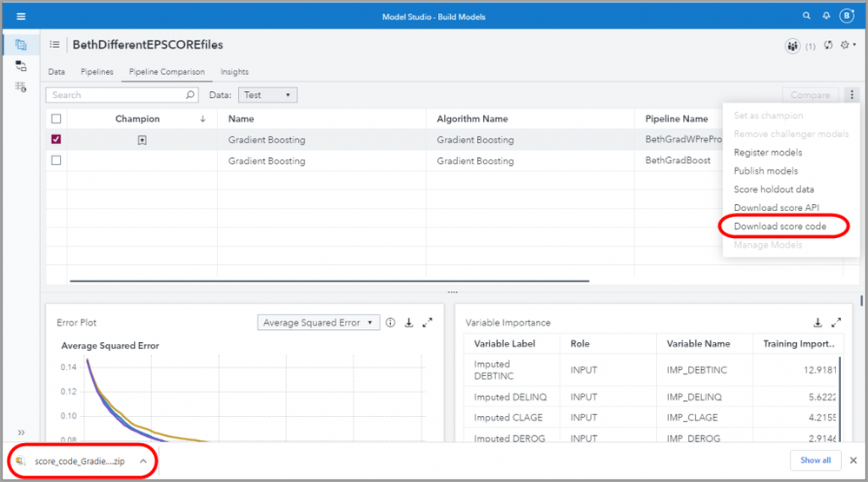
Task: Expand download item options chevron
Action: (143, 461)
